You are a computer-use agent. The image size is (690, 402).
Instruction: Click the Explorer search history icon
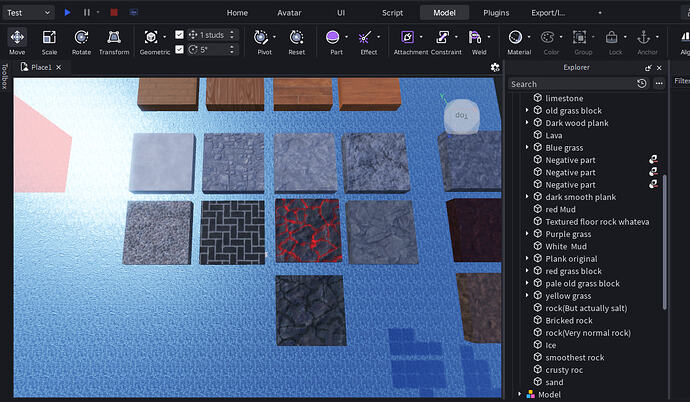click(x=642, y=84)
